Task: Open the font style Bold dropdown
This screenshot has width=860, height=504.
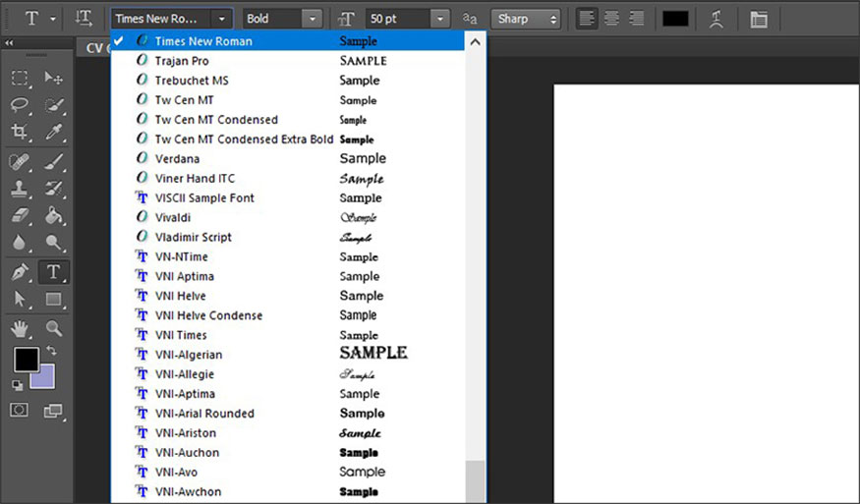Action: pos(312,19)
